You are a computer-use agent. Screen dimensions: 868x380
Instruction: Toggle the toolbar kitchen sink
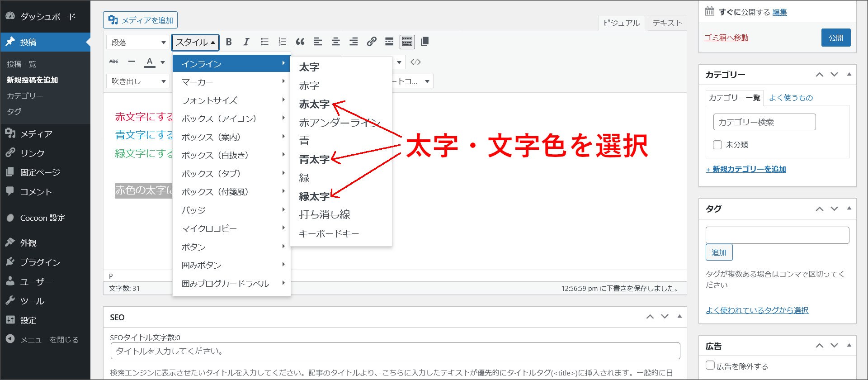coord(407,42)
